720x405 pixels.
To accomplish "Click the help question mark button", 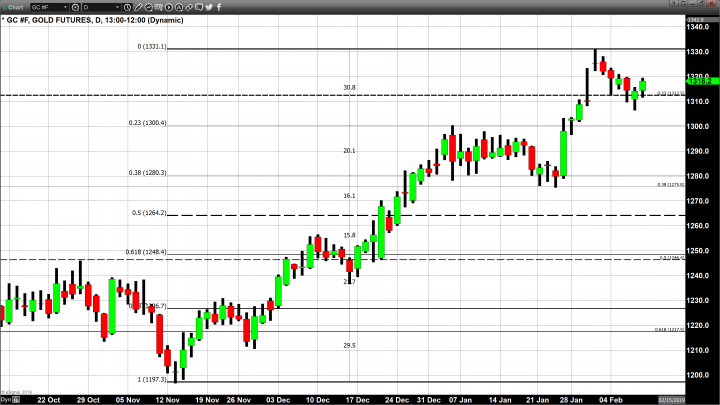I will (673, 3).
